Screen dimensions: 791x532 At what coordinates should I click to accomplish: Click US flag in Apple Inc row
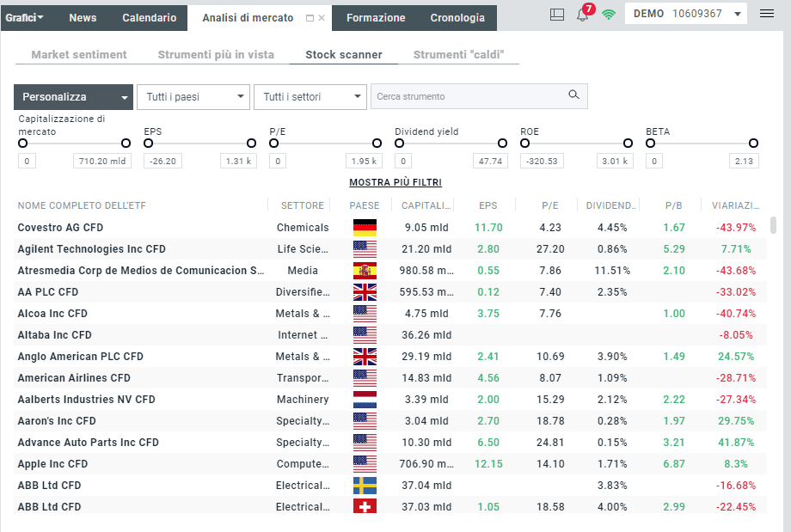(365, 464)
